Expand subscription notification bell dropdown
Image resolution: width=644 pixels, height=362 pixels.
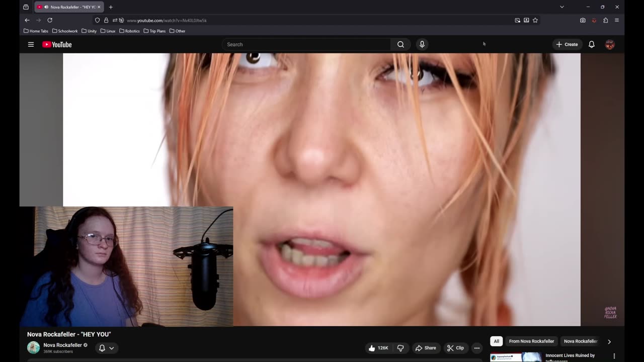pos(107,348)
